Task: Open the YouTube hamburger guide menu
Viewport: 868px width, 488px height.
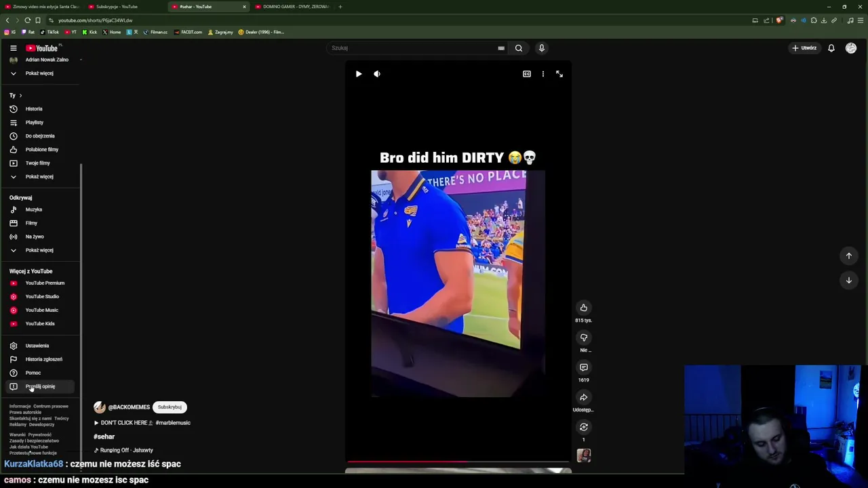Action: [x=13, y=48]
